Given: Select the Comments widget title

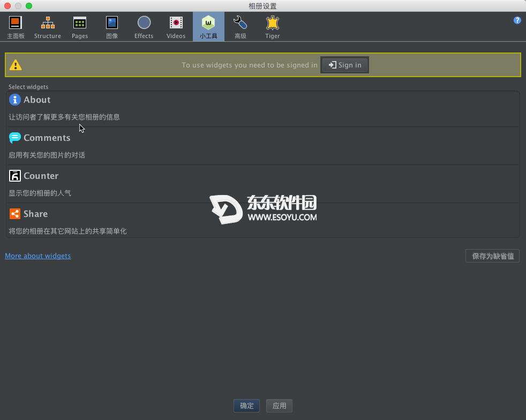Looking at the screenshot, I should point(47,138).
